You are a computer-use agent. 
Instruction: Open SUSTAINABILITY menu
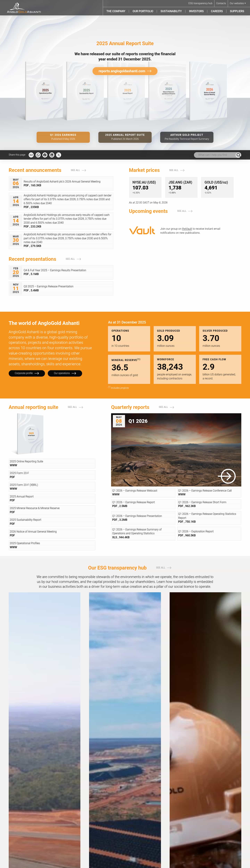point(171,11)
